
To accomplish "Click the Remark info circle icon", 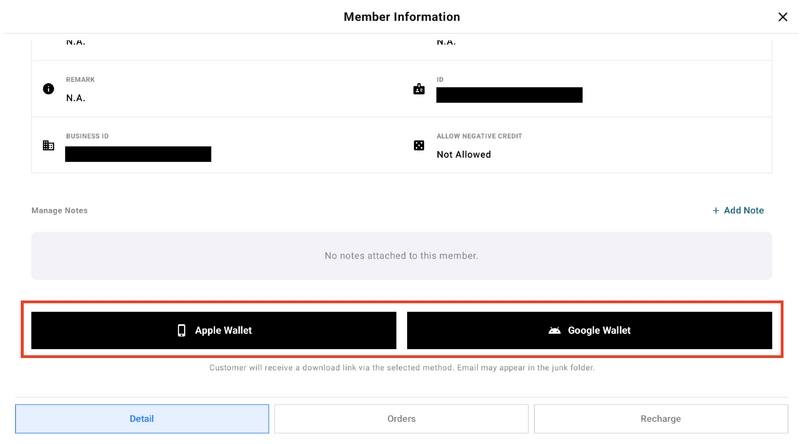I will [x=48, y=89].
